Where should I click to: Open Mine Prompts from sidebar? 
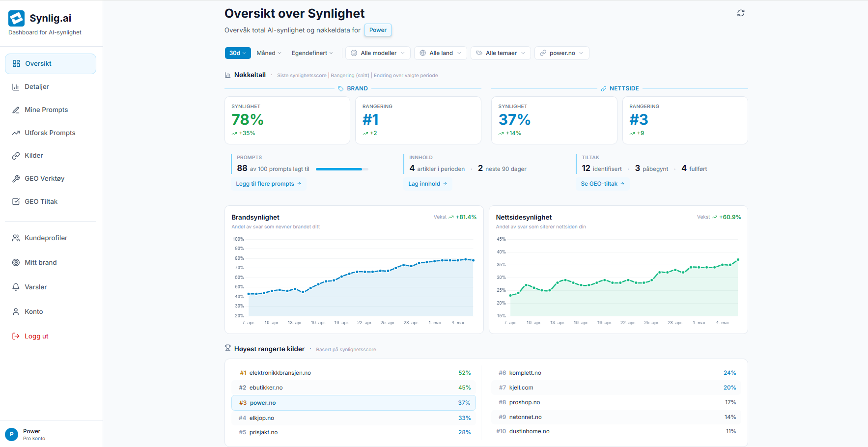click(x=51, y=110)
